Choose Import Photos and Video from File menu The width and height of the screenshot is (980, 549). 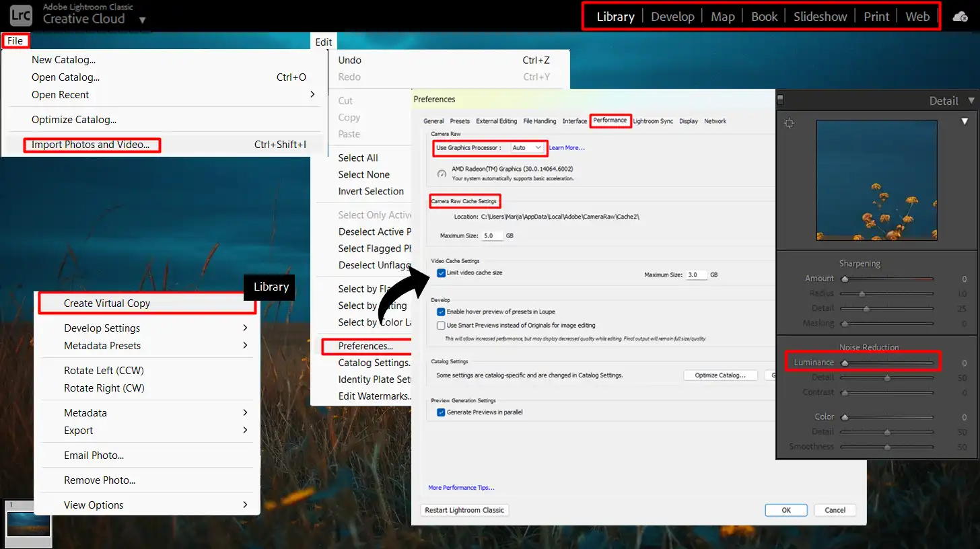coord(92,145)
